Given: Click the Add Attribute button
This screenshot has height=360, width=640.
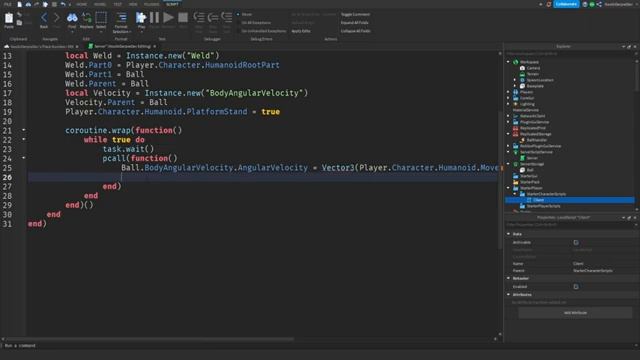Looking at the screenshot, I should pyautogui.click(x=575, y=313).
